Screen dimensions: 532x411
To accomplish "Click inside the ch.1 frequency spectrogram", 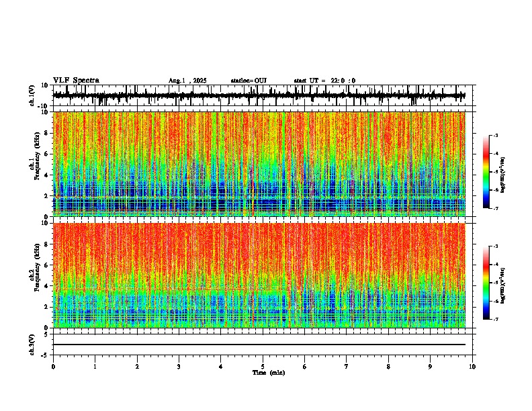I will [259, 164].
